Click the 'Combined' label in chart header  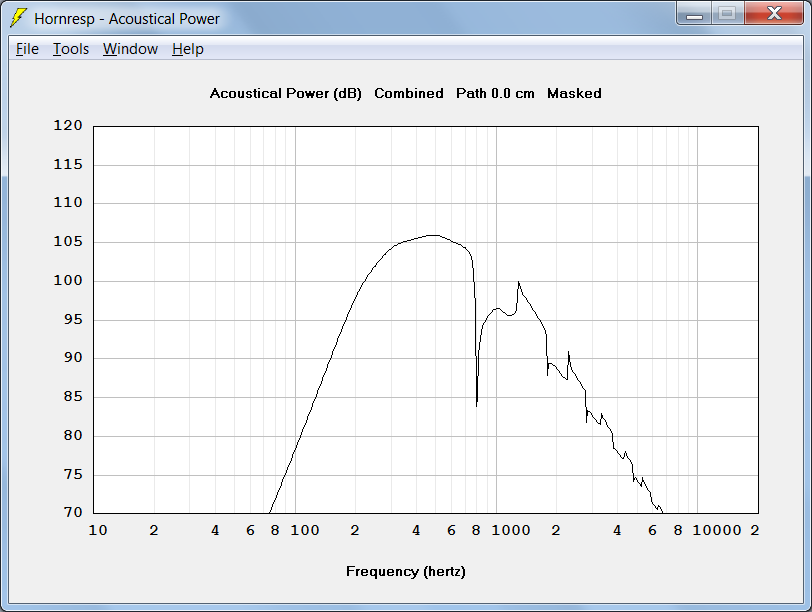point(409,94)
